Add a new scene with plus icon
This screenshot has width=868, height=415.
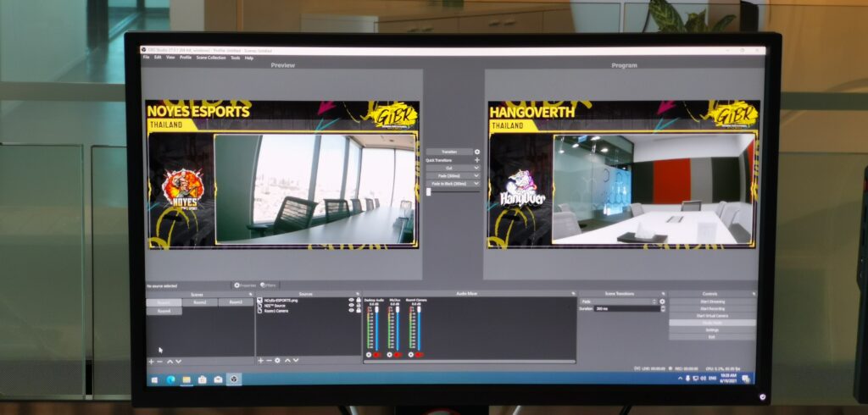point(151,362)
